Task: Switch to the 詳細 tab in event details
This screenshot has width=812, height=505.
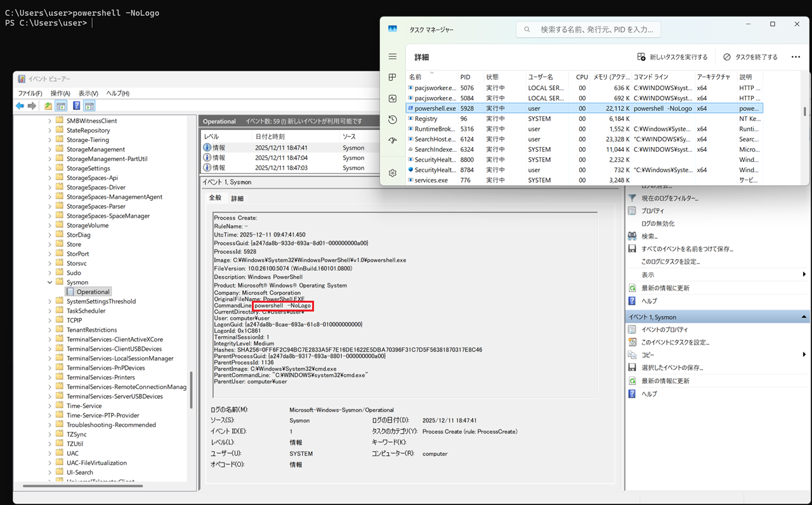Action: pos(237,198)
